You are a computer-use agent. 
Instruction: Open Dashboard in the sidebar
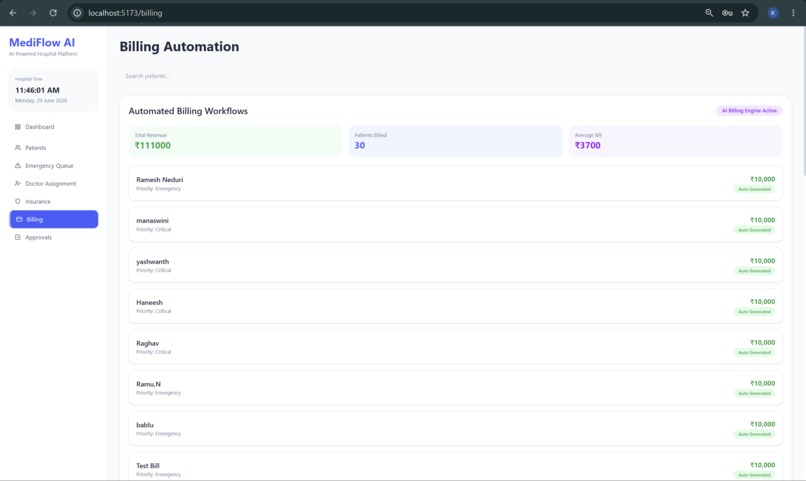[x=53, y=127]
